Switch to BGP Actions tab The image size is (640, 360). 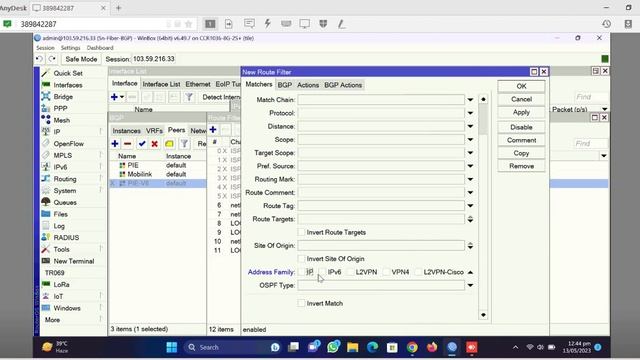click(x=343, y=85)
